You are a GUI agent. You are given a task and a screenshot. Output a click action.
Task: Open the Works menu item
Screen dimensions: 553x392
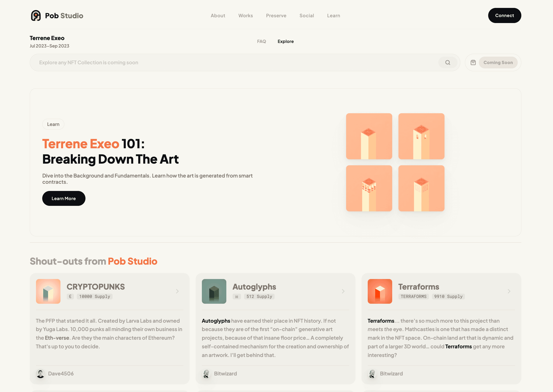245,15
